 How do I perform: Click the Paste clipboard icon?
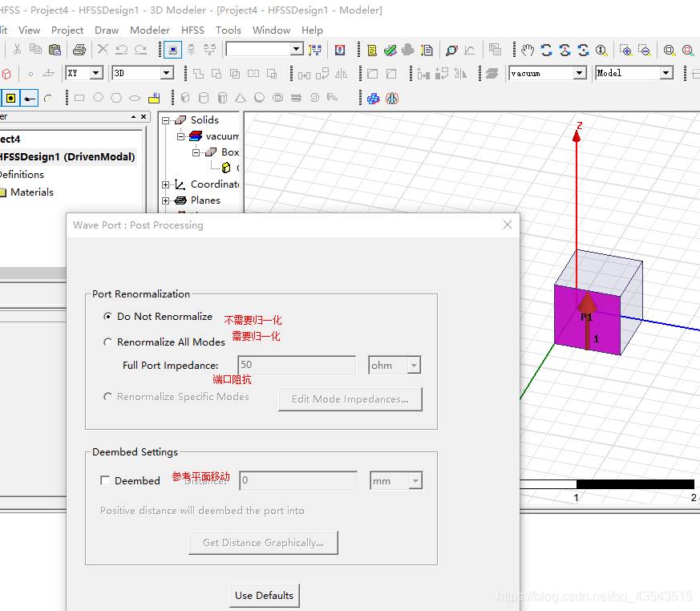55,49
